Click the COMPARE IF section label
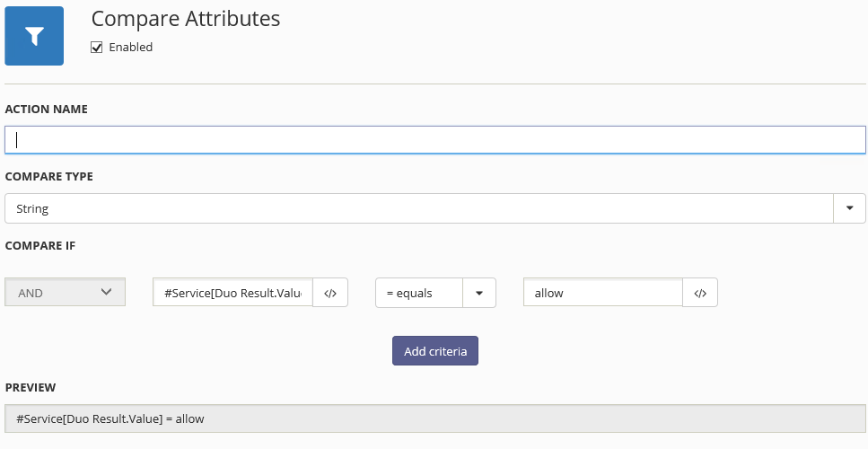 [40, 246]
